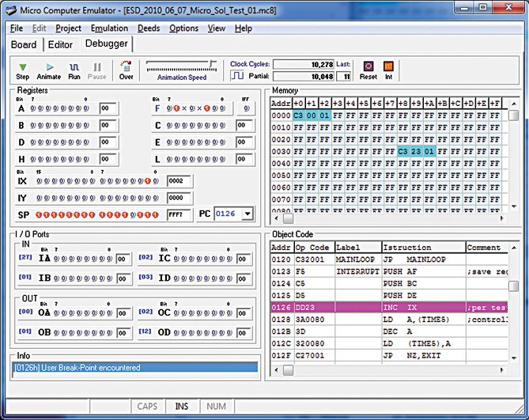The width and height of the screenshot is (529, 420).
Task: Open the Options menu
Action: pyautogui.click(x=183, y=28)
